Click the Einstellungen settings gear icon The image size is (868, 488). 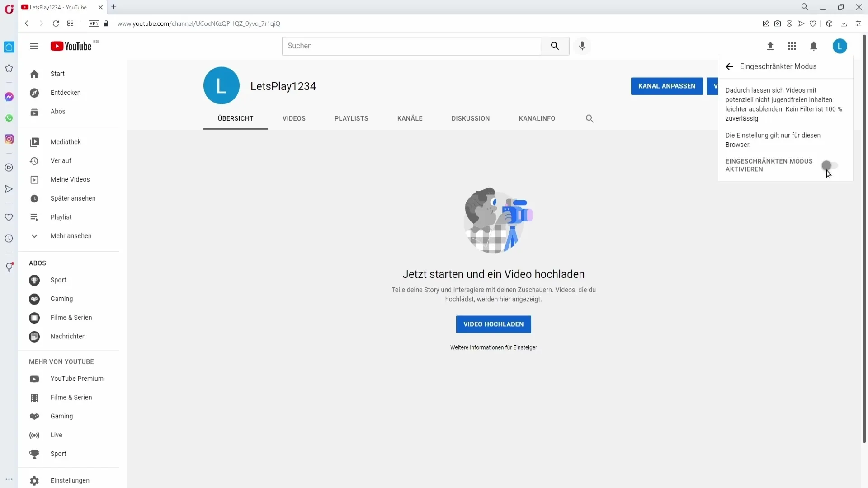point(34,480)
